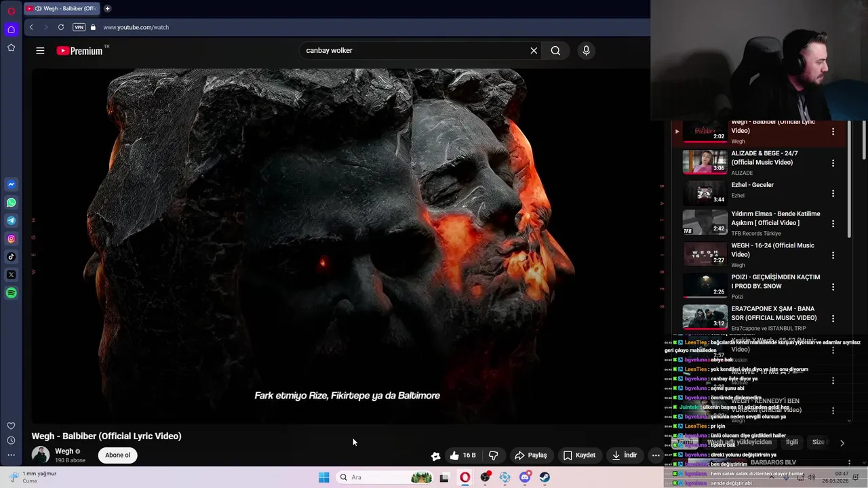Open Opera sidebar more options dots
Image resolution: width=868 pixels, height=488 pixels.
11,455
